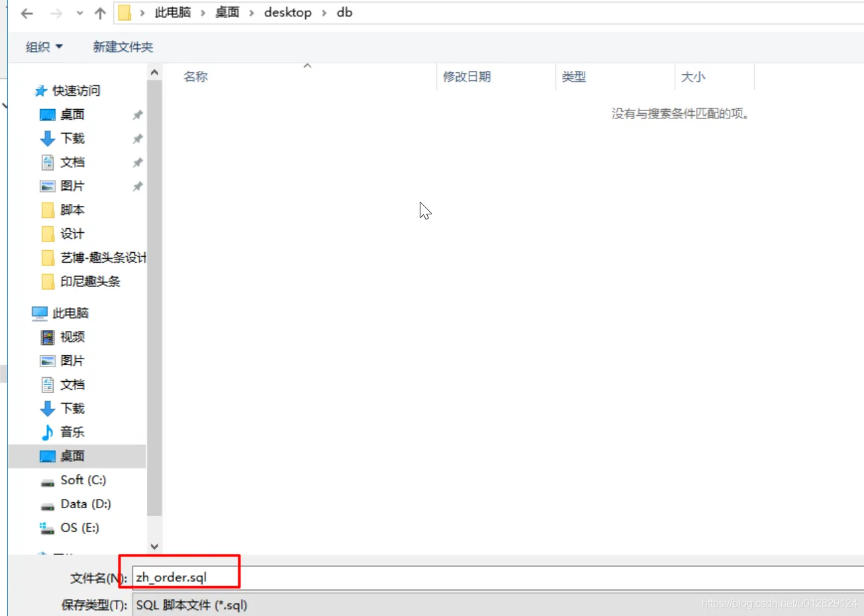The height and width of the screenshot is (616, 864).
Task: Click the drive icon for Data (D:)
Action: pos(48,506)
